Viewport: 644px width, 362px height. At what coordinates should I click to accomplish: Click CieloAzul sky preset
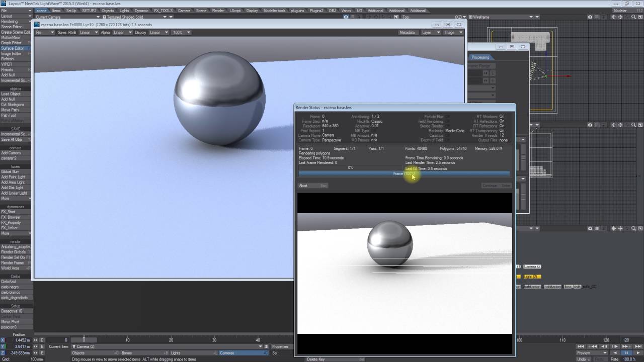click(16, 282)
